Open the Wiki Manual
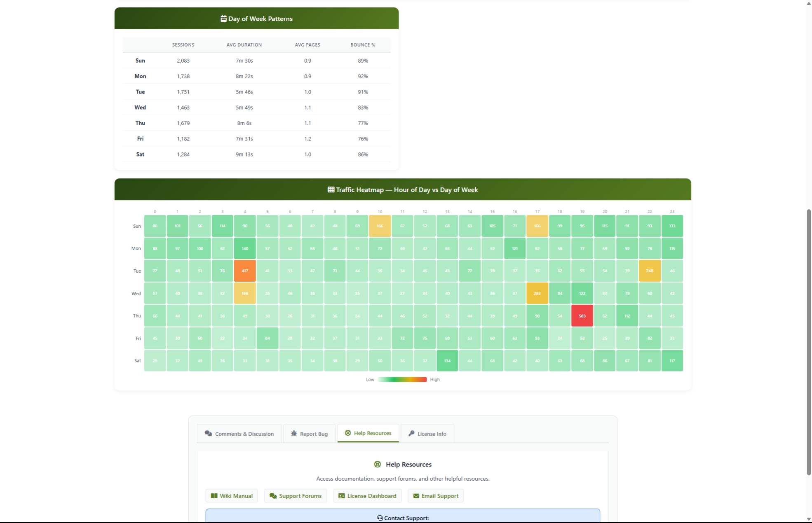This screenshot has height=523, width=812. tap(231, 496)
